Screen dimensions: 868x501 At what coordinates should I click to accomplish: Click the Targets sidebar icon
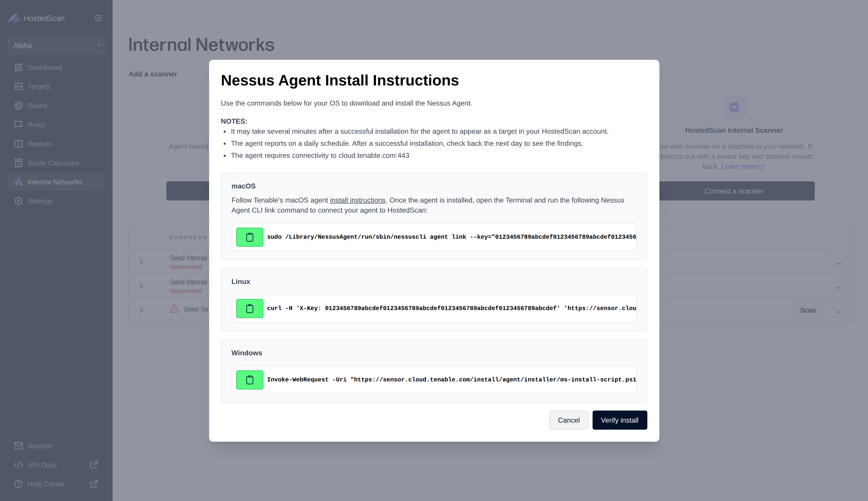tap(19, 86)
